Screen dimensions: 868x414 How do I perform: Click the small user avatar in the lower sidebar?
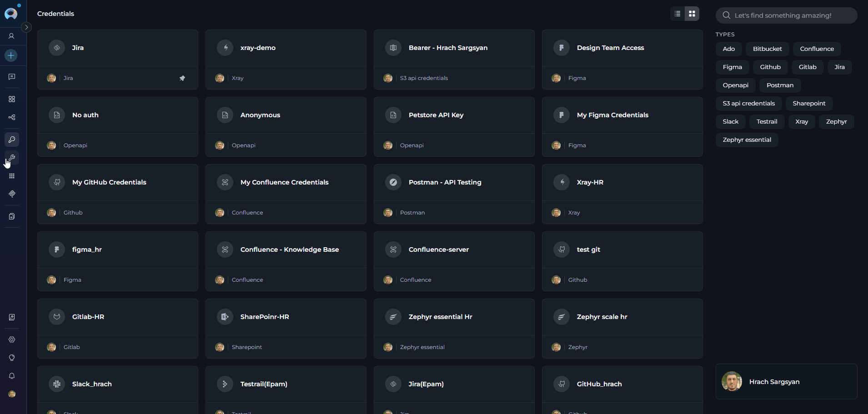pos(12,394)
